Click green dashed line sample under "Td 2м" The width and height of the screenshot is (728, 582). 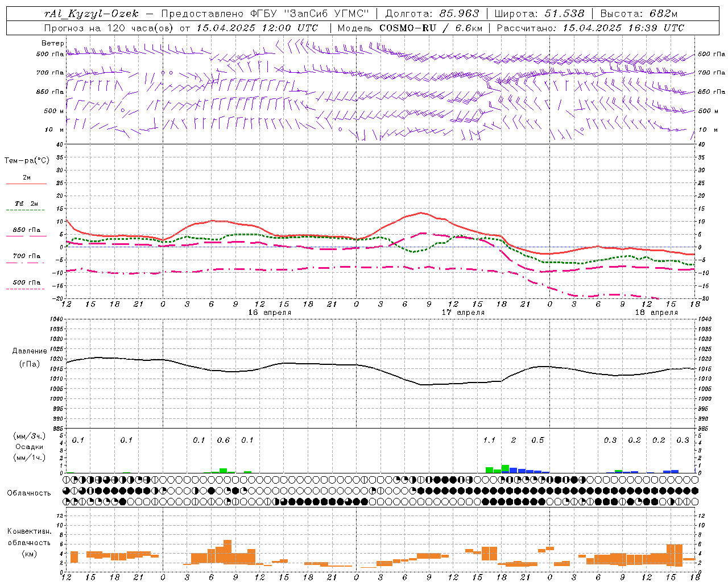click(x=25, y=211)
